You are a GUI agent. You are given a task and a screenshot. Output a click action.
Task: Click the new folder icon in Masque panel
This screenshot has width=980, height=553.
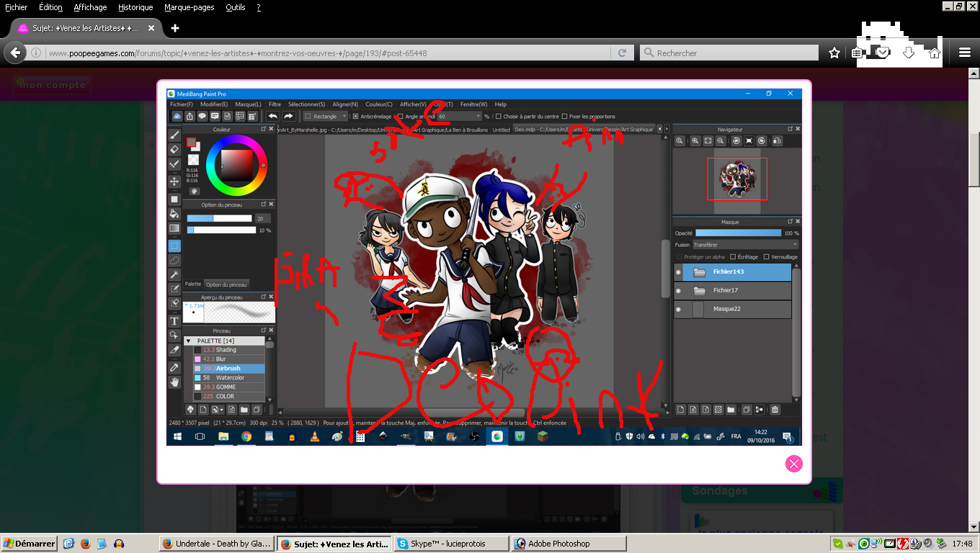pos(731,410)
